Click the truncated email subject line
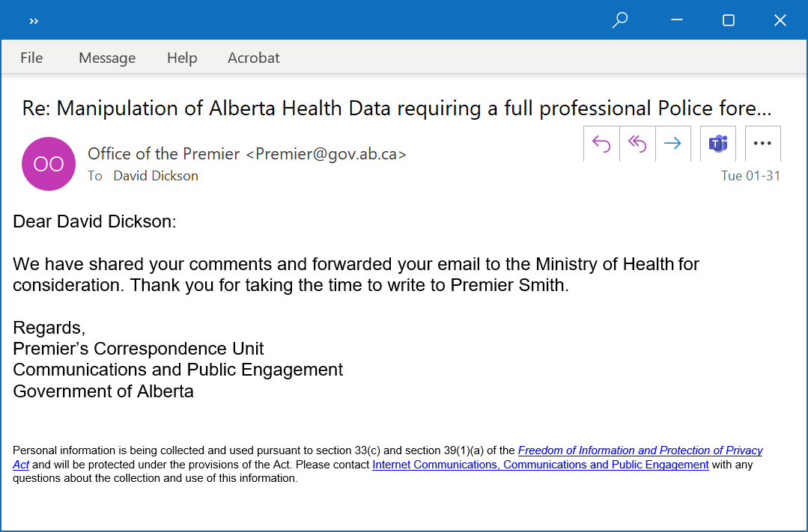Image resolution: width=808 pixels, height=532 pixels. point(397,108)
